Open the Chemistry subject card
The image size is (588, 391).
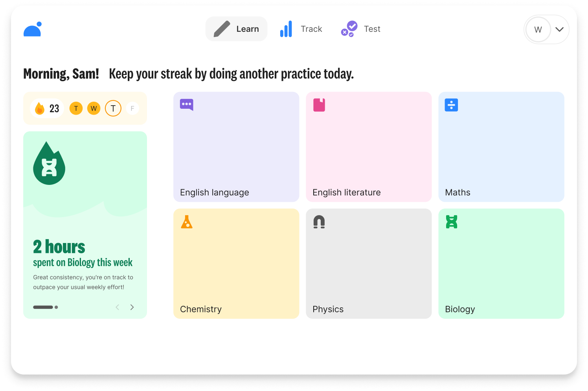click(x=236, y=263)
